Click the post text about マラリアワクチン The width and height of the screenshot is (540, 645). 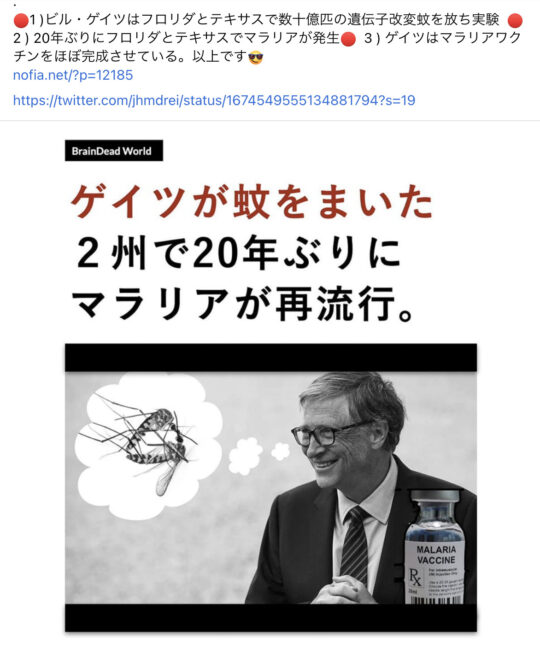267,47
